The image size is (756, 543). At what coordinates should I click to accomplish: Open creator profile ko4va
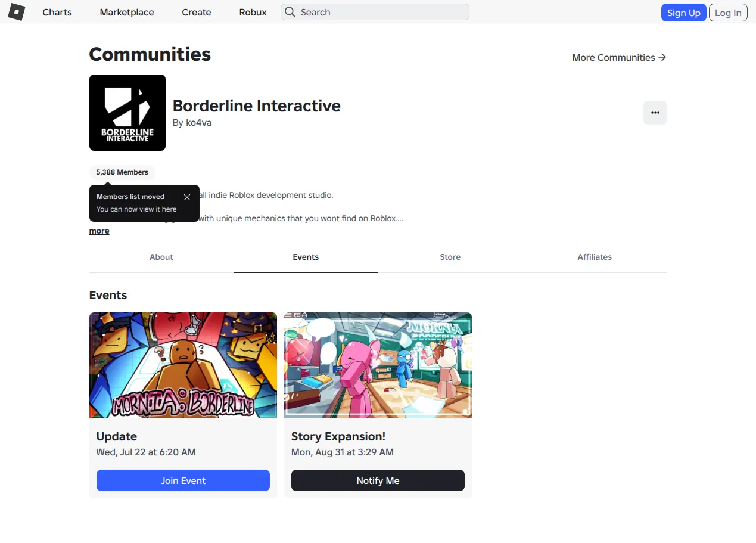click(x=198, y=123)
